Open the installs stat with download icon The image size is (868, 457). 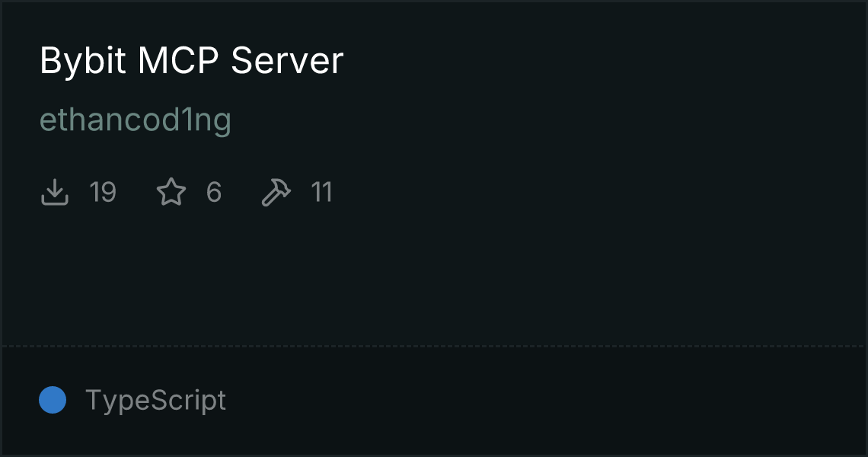point(78,192)
